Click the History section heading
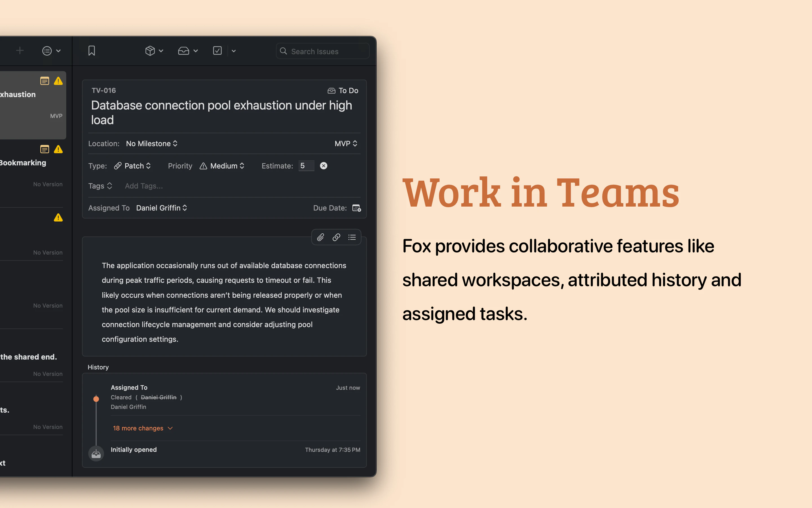 (98, 367)
